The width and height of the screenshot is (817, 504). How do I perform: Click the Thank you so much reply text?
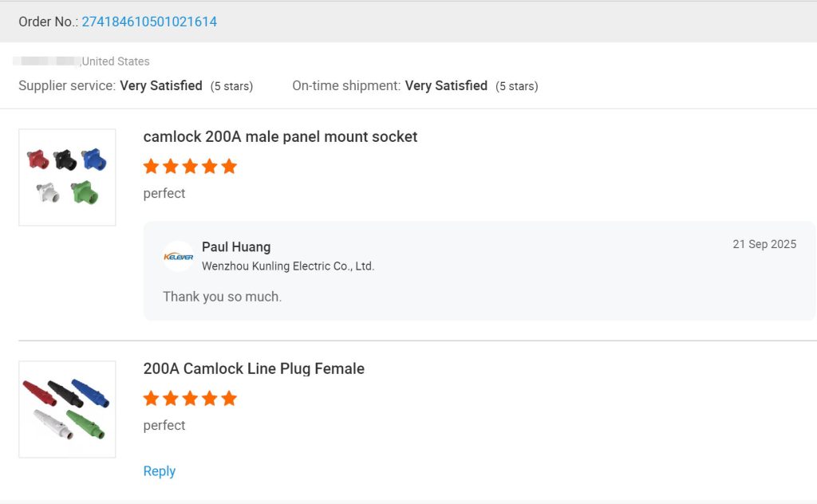222,297
